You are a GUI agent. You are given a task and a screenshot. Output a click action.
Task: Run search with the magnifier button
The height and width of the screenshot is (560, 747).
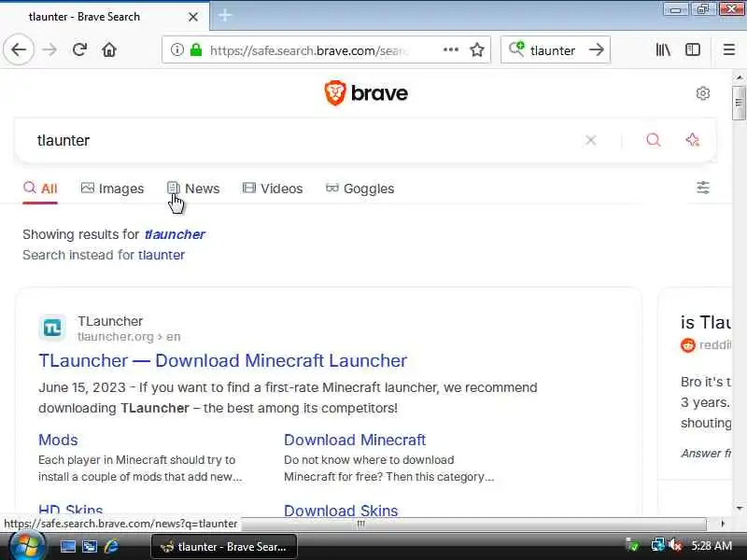(x=653, y=140)
